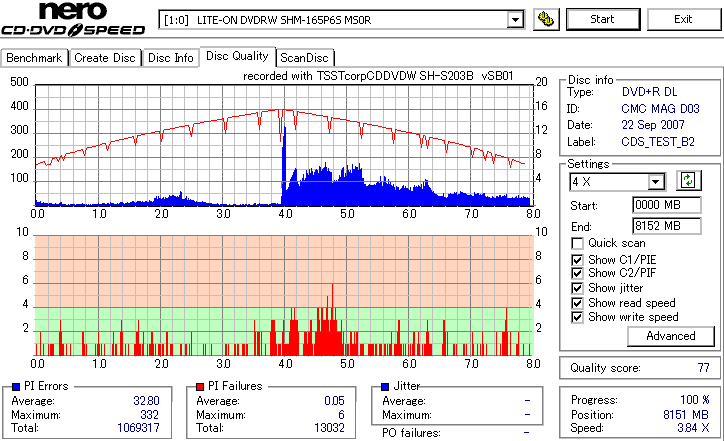Click the Start button
Viewport: 724px width, 441px height.
(603, 19)
